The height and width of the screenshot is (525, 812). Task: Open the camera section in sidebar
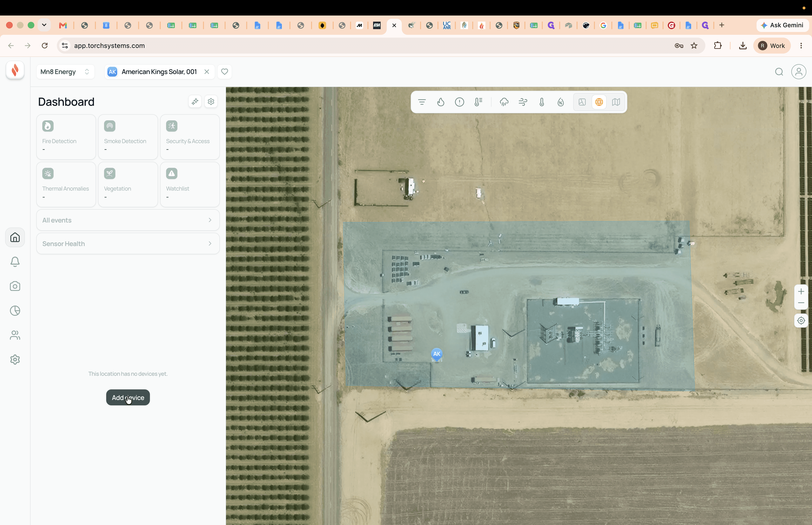click(15, 286)
